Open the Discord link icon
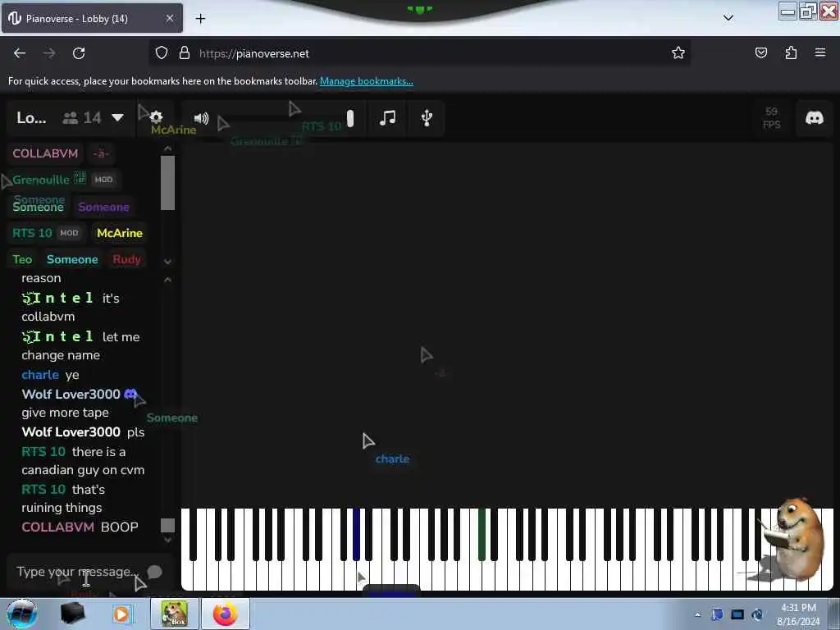 [815, 118]
